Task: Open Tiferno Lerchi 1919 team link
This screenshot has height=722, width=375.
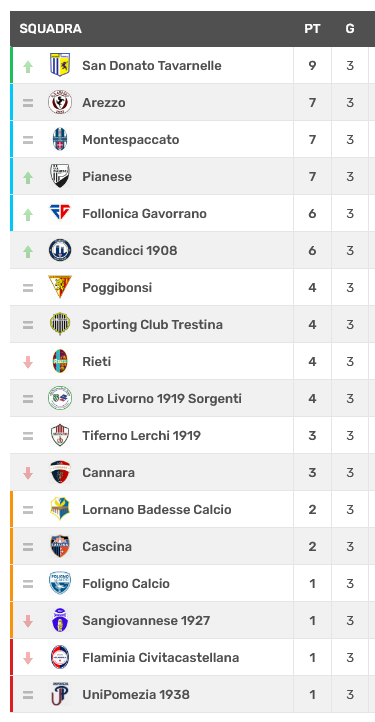Action: [141, 435]
